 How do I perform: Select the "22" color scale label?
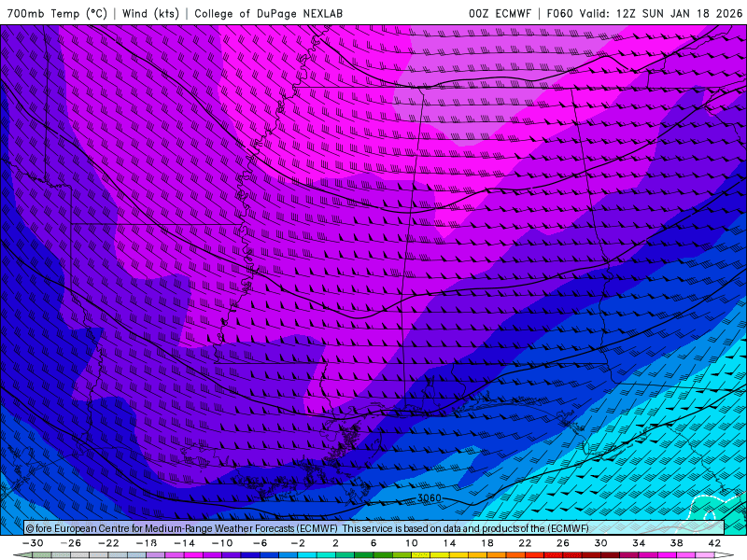[525, 543]
